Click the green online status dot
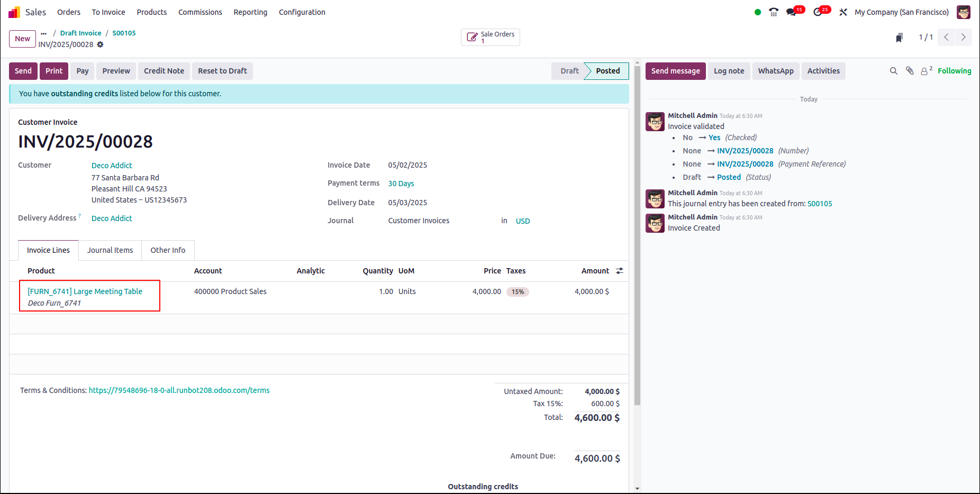The width and height of the screenshot is (980, 494). pyautogui.click(x=758, y=12)
